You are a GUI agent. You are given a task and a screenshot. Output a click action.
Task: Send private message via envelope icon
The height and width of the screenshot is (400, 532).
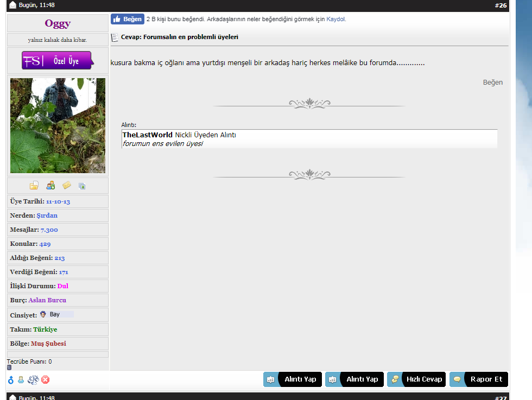tap(67, 185)
